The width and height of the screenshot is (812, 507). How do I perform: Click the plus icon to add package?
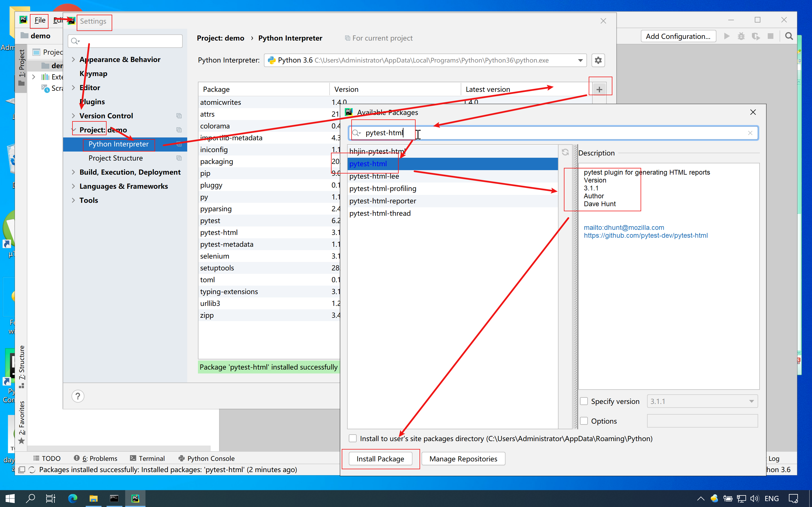click(599, 89)
